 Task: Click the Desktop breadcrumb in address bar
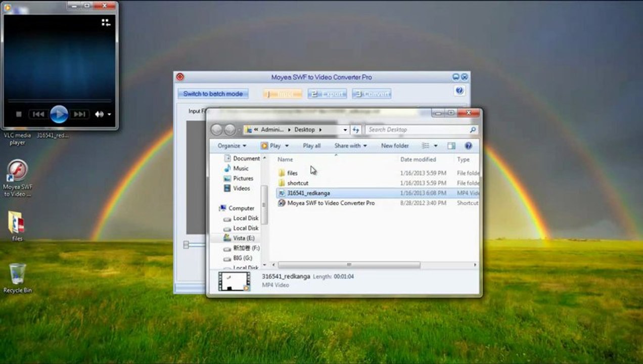point(304,129)
